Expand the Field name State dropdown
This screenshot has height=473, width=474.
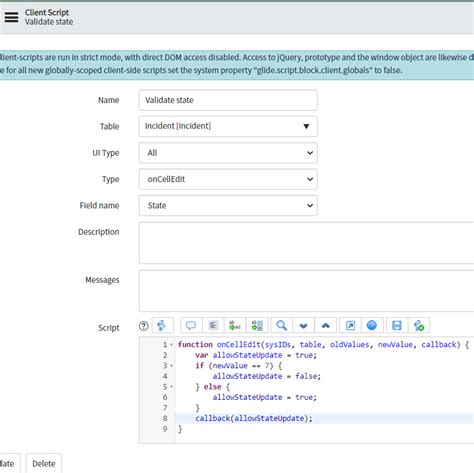tap(228, 205)
